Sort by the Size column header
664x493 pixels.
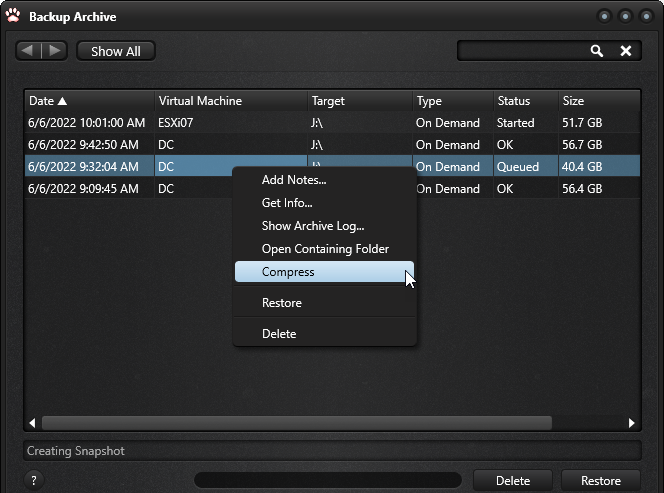click(599, 101)
